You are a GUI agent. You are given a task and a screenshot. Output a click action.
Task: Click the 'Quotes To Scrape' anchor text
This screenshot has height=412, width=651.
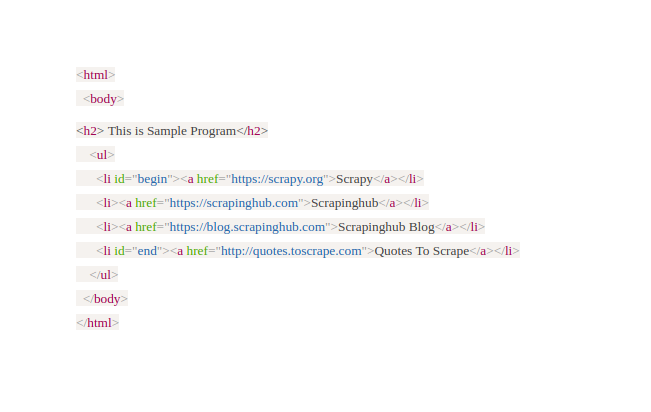tap(421, 251)
